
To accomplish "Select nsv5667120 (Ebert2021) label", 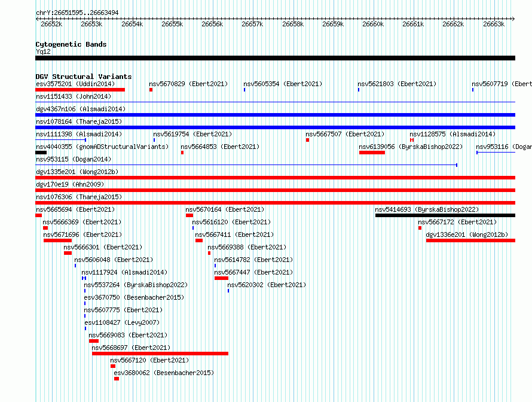I will pos(149,360).
